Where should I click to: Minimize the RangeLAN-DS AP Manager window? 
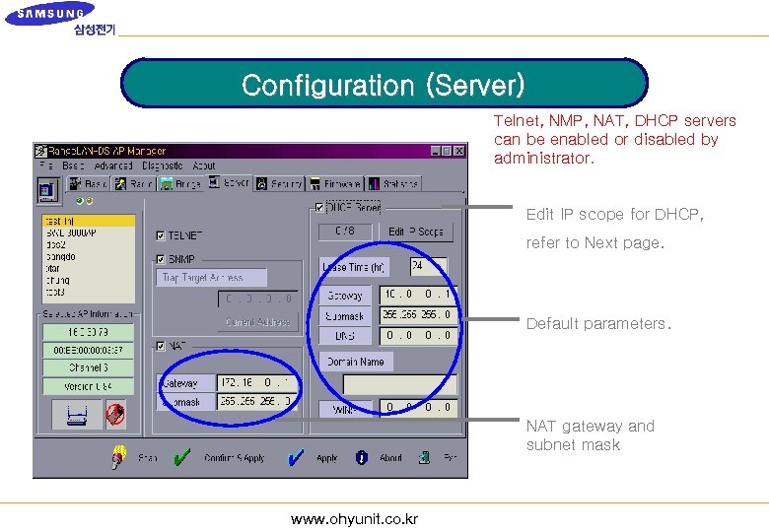coord(436,151)
